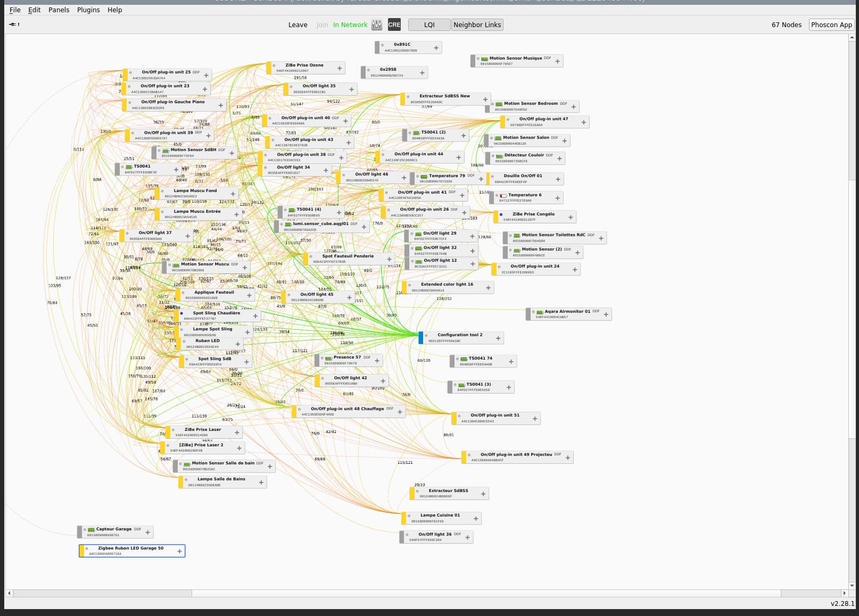Open the Plugins menu
The height and width of the screenshot is (616, 859).
[x=88, y=10]
